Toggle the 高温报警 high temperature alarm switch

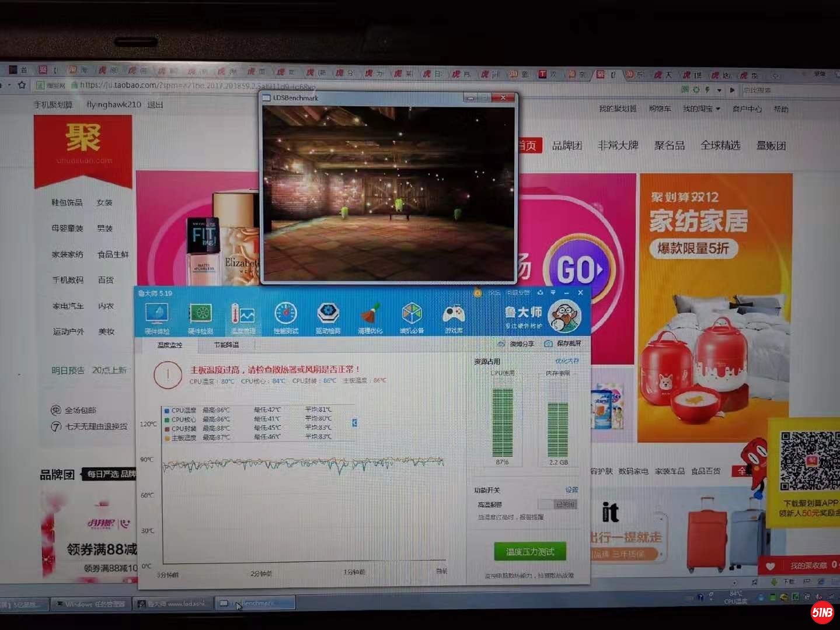click(x=564, y=504)
